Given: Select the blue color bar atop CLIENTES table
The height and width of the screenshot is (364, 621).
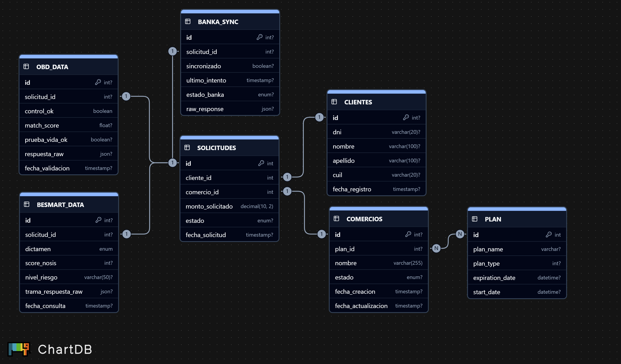Looking at the screenshot, I should 376,92.
